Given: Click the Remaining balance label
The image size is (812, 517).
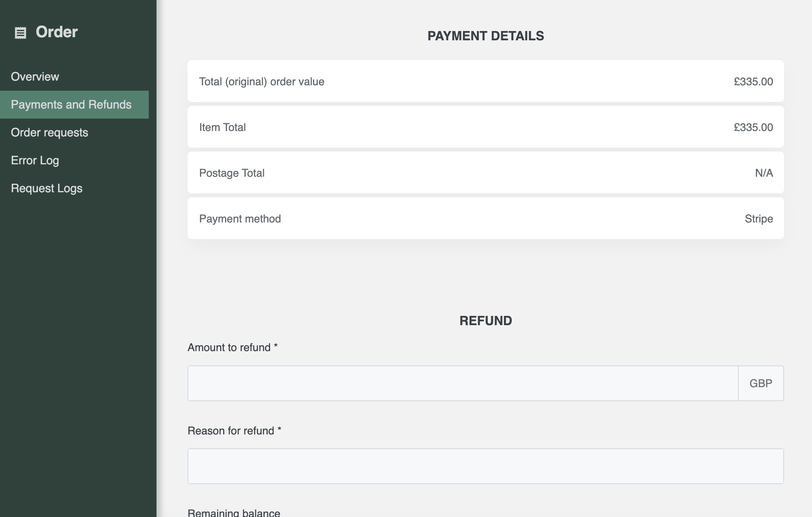Looking at the screenshot, I should click(x=234, y=513).
